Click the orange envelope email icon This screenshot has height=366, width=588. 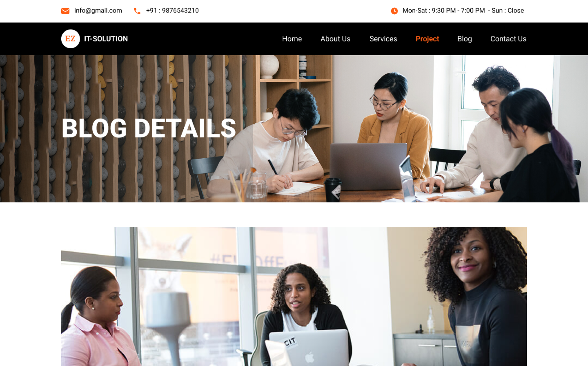(x=65, y=11)
